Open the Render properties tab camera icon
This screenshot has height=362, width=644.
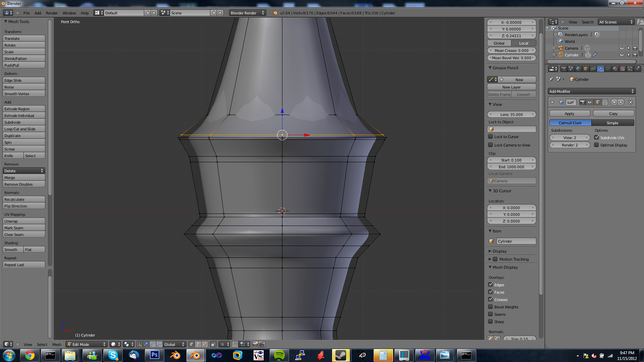coord(563,69)
